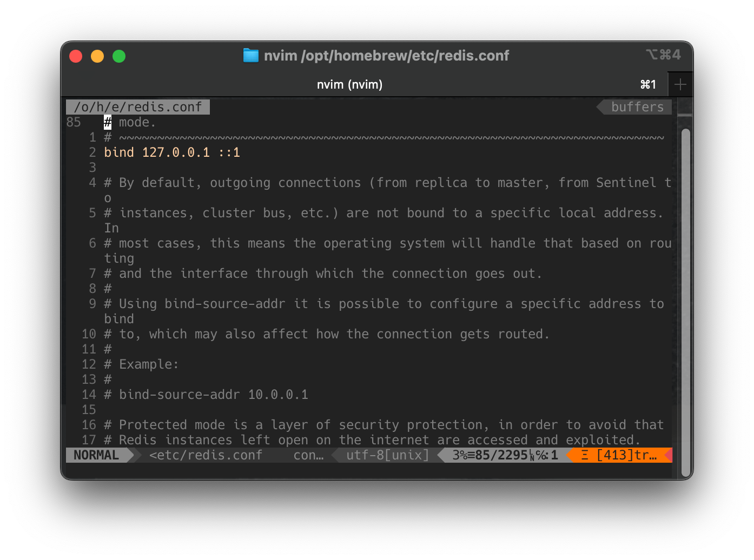
Task: Click the ⌥⌘4 window shortcut indicator
Action: coord(663,55)
